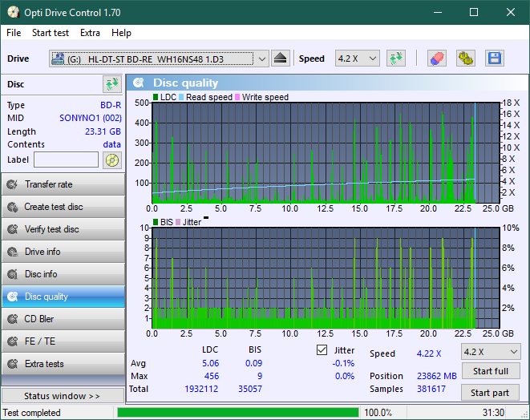Open the options gear icon in toolbar
Image resolution: width=530 pixels, height=420 pixels.
(465, 59)
